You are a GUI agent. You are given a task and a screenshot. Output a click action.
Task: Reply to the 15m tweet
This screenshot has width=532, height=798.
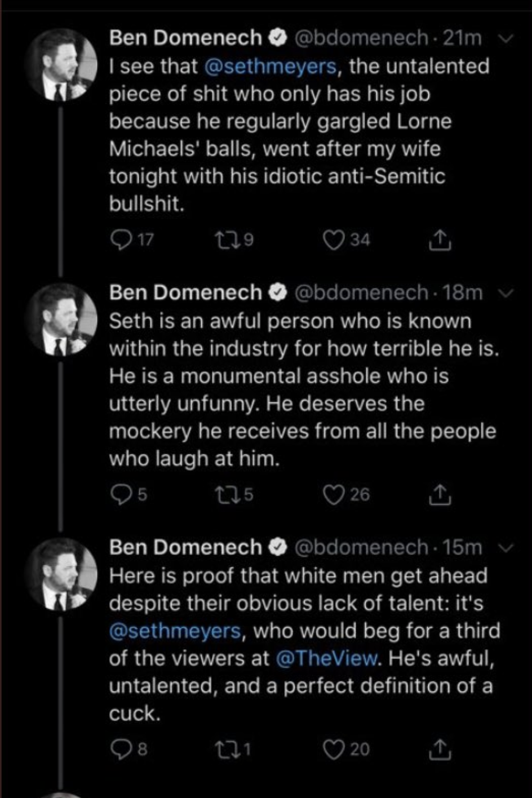(x=119, y=748)
